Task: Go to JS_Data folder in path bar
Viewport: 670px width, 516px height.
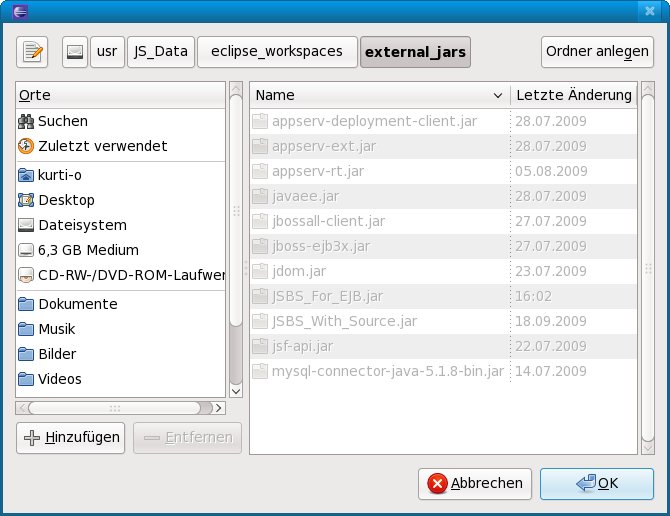Action: [x=160, y=51]
